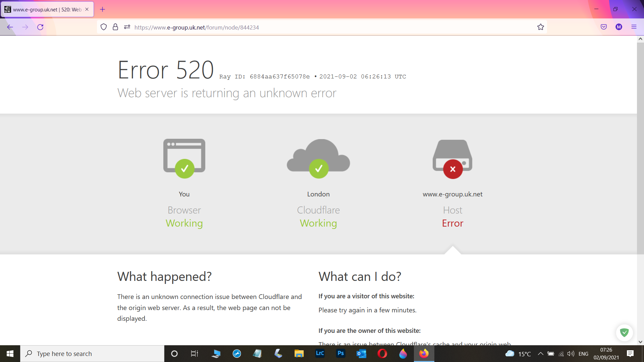
Task: Close the e-group.uk.net tab
Action: point(87,9)
